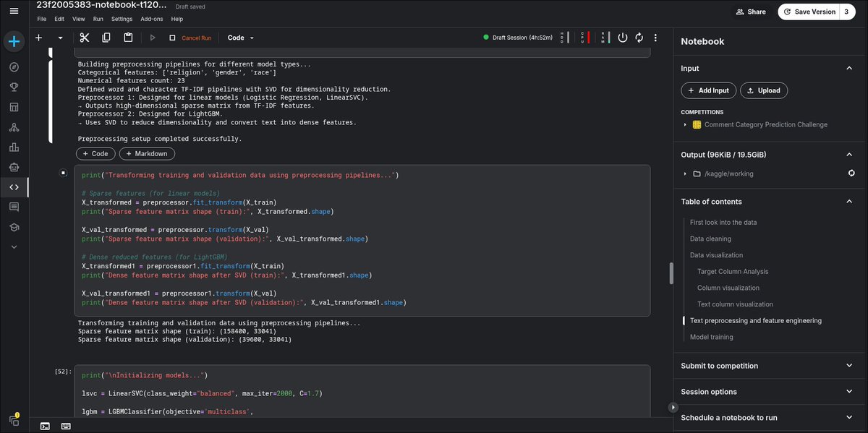Paste cell using clipboard icon
Screen dimensions: 868x433
(x=128, y=38)
